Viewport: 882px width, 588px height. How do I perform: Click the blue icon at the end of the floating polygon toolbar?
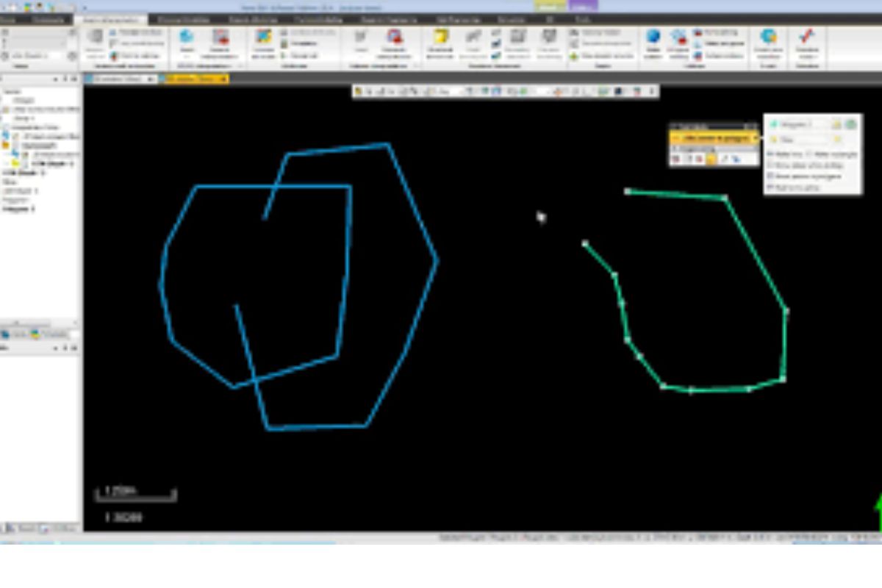click(x=735, y=159)
